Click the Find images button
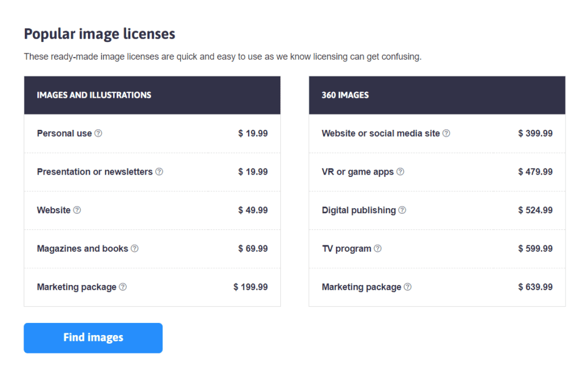Screen dimensions: 588x377 pos(93,338)
